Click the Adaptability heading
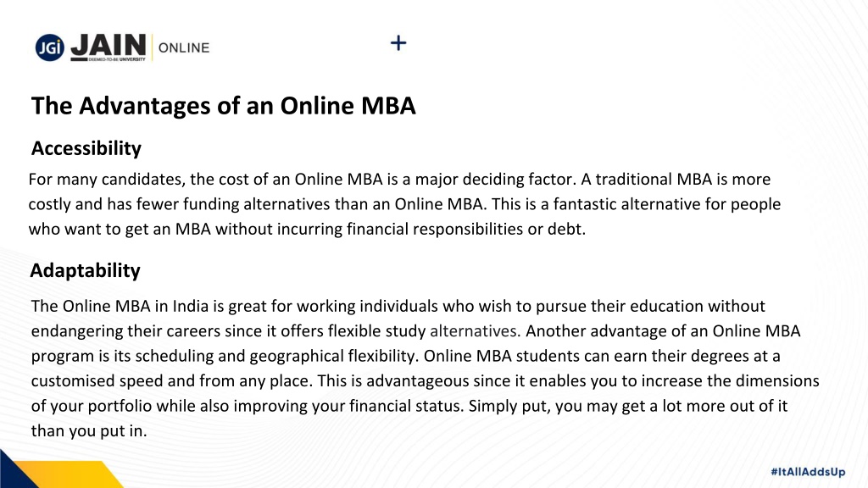868x488 pixels. pyautogui.click(x=86, y=270)
